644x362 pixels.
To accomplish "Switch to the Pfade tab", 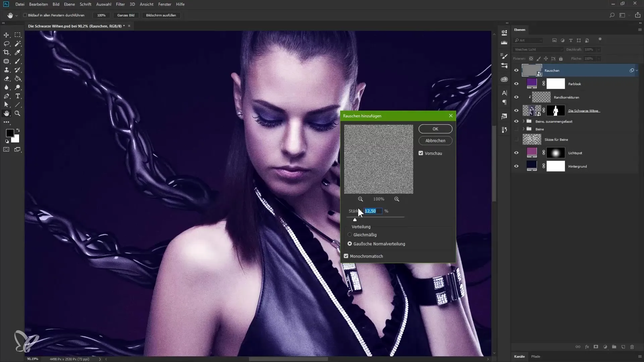I will pyautogui.click(x=536, y=356).
